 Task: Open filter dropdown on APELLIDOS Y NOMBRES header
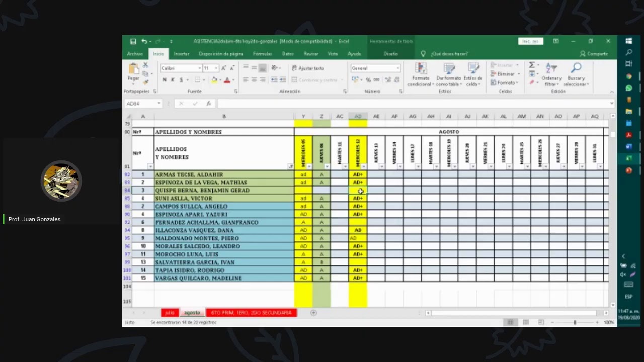point(291,166)
